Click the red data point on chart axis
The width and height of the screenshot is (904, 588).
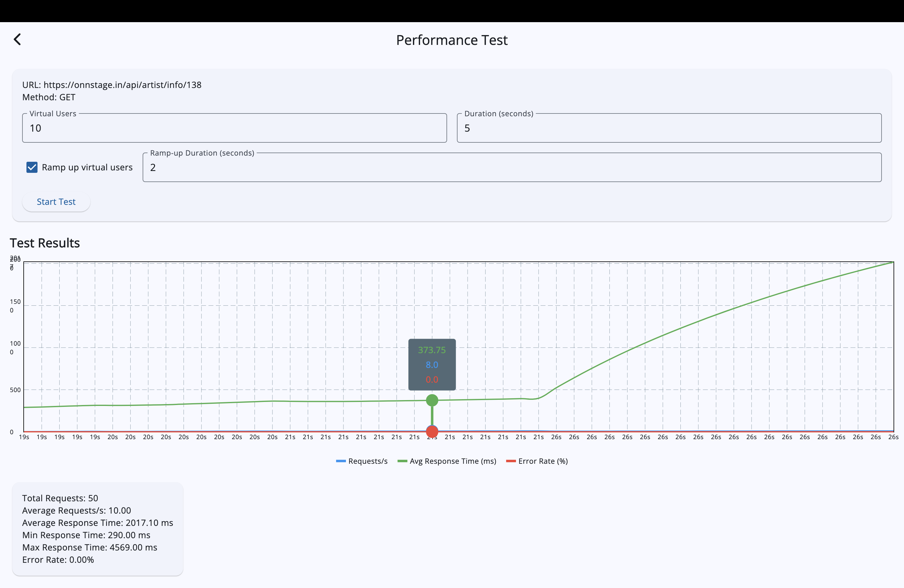(432, 431)
